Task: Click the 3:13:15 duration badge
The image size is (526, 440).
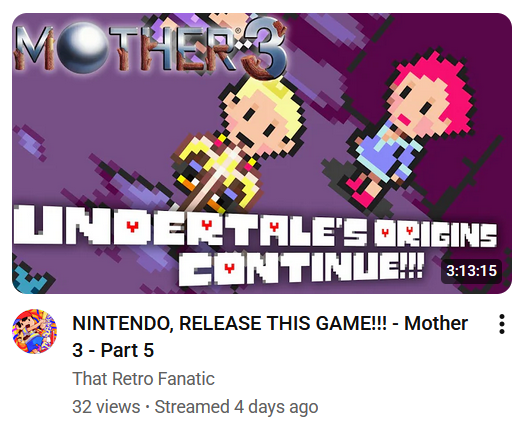Action: coord(471,271)
